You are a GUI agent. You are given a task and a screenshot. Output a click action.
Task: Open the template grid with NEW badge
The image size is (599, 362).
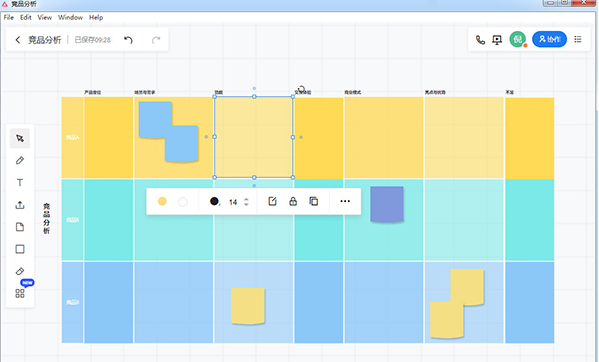click(x=20, y=293)
